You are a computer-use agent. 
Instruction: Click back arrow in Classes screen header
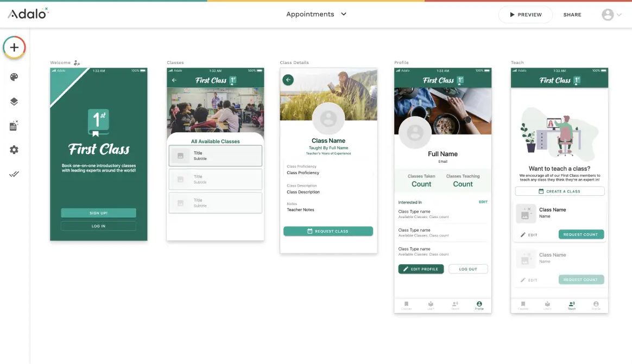(x=174, y=80)
